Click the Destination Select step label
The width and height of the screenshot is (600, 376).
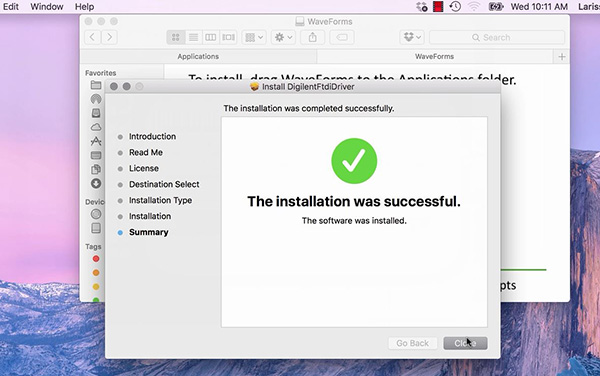click(x=164, y=184)
